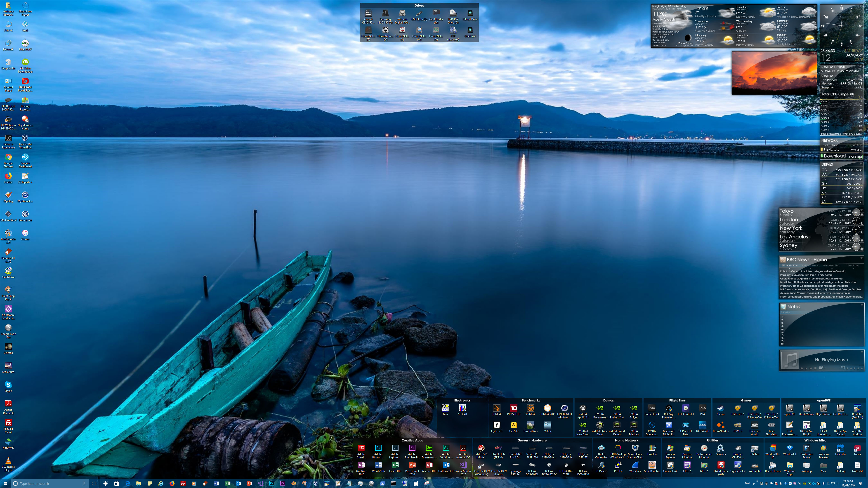Open Google Chrome desktop shortcut
The image size is (868, 488).
coord(8,157)
